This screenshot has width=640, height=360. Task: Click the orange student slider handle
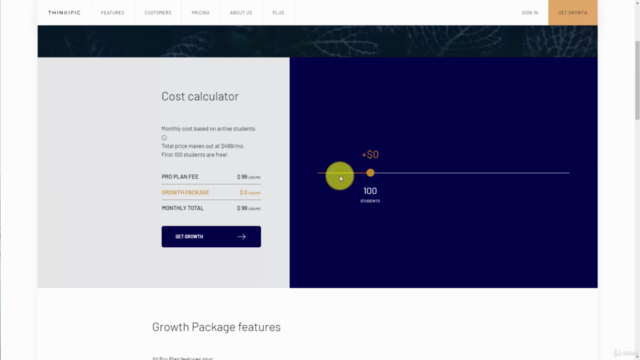click(370, 173)
